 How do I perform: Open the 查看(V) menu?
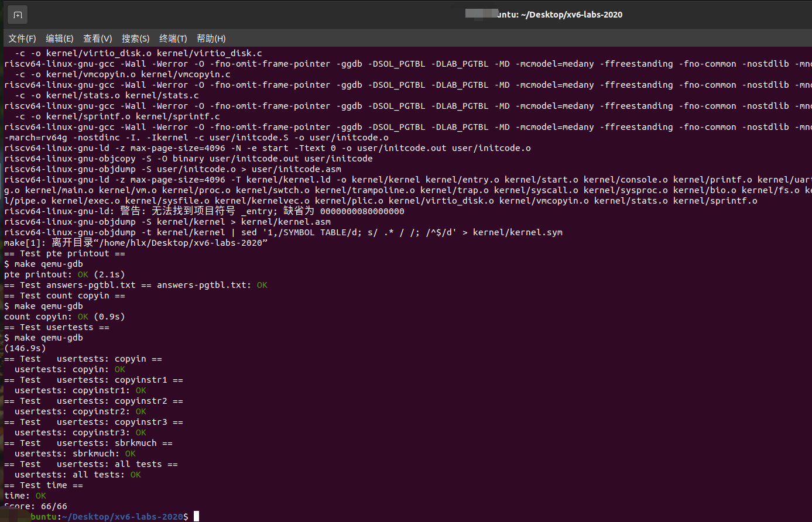point(97,39)
